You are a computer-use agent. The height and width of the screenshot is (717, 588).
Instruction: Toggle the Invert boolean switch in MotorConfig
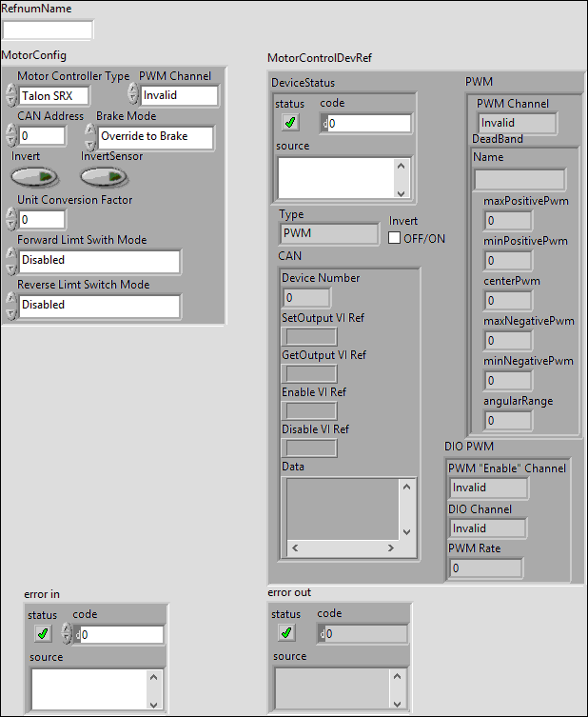pos(34,177)
